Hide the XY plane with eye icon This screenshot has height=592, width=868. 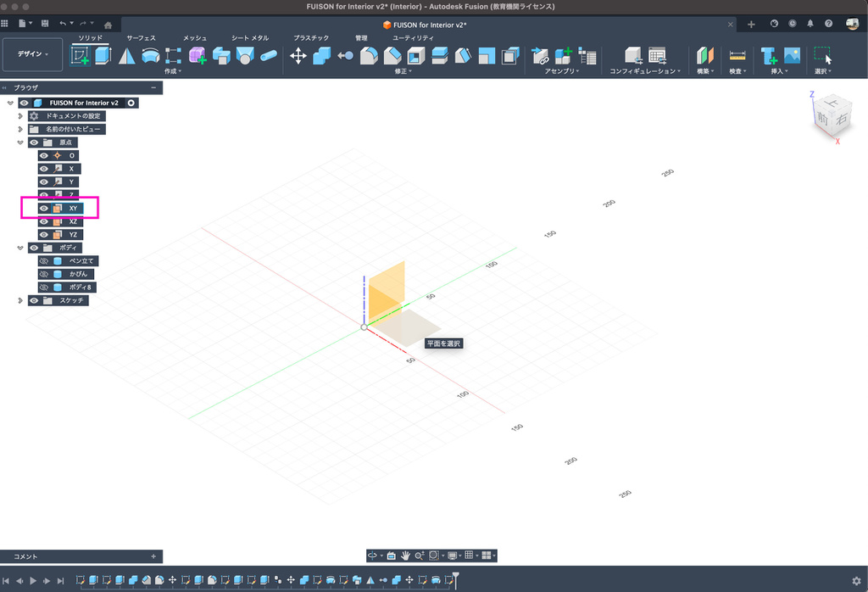44,208
